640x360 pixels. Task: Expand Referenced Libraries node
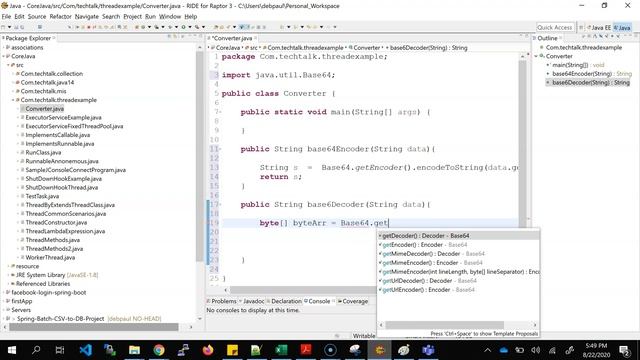pyautogui.click(x=8, y=284)
